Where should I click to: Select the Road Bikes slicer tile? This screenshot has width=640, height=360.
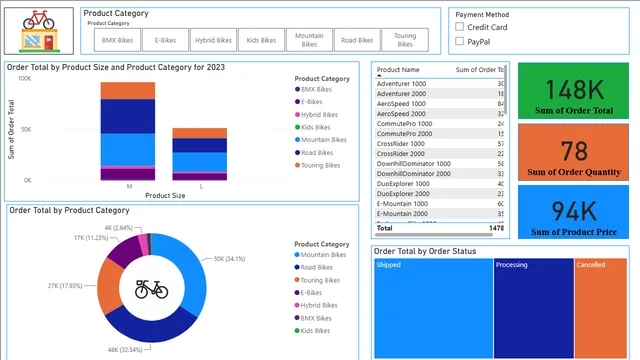pyautogui.click(x=357, y=40)
